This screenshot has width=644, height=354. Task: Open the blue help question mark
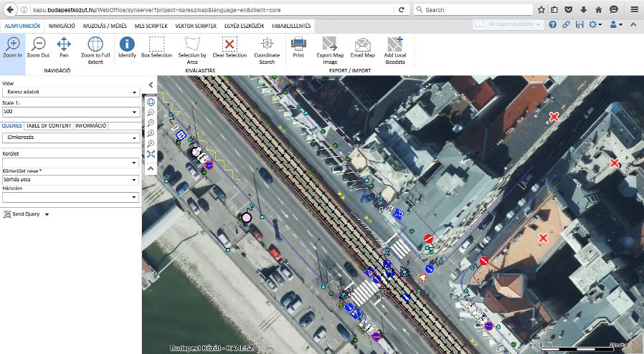pos(552,24)
